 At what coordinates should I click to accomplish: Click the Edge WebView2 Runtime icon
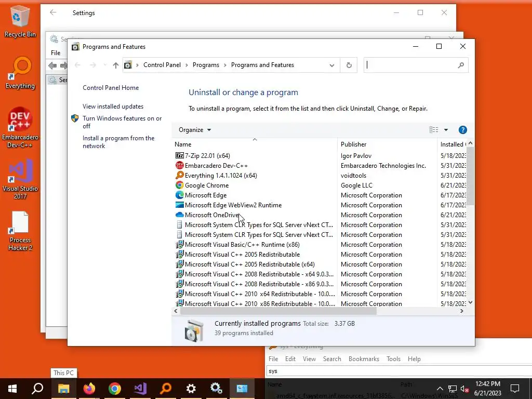[179, 205]
